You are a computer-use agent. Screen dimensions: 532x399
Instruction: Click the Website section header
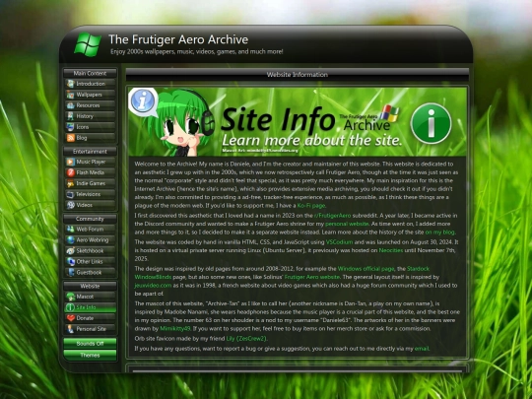(x=90, y=286)
